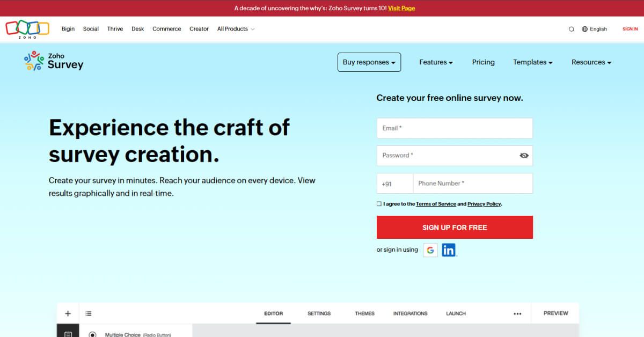Sign in using LinkedIn icon

(x=449, y=250)
